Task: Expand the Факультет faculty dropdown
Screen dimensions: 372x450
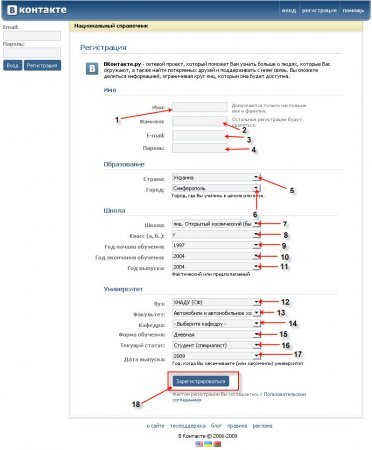Action: [216, 313]
